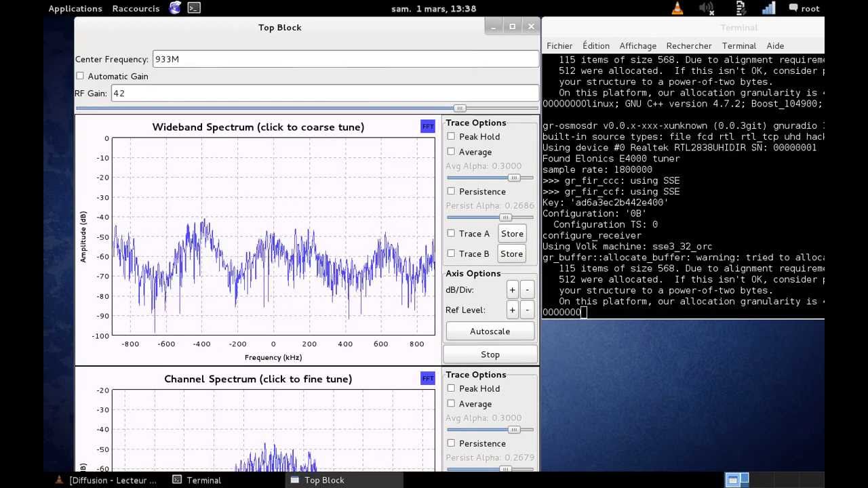Image resolution: width=868 pixels, height=488 pixels.
Task: Minimize the Top Block window
Action: tap(494, 26)
